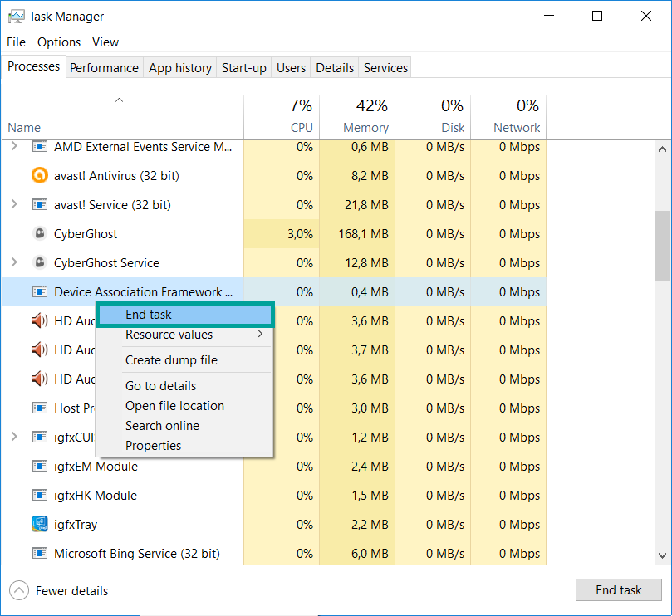The width and height of the screenshot is (672, 616).
Task: Click the igfxHK Module process icon
Action: point(39,496)
